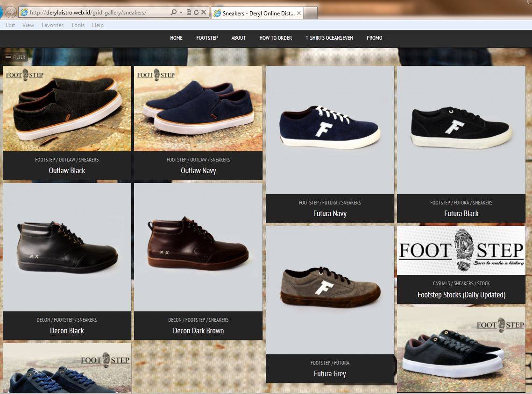Screen dimensions: 532x394
Task: Click the Outlaw Navy product title
Action: point(199,170)
